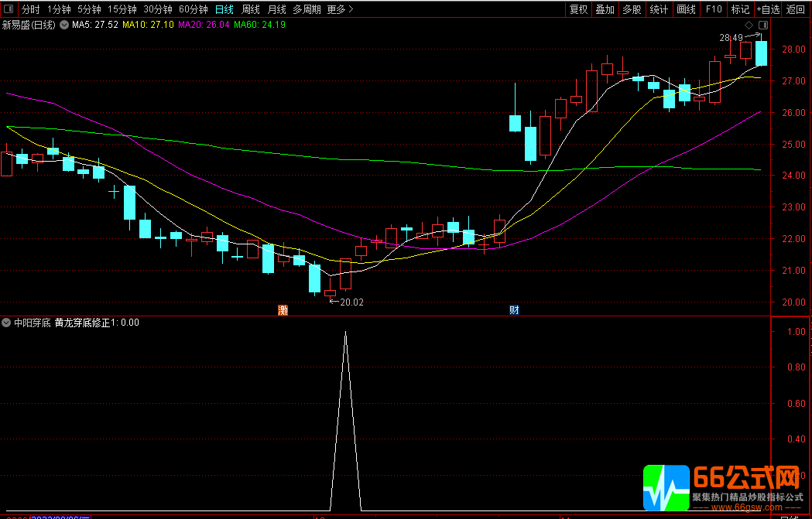Click the 黄龙穿底修正1: 0.00 value
The height and width of the screenshot is (519, 812).
97,323
